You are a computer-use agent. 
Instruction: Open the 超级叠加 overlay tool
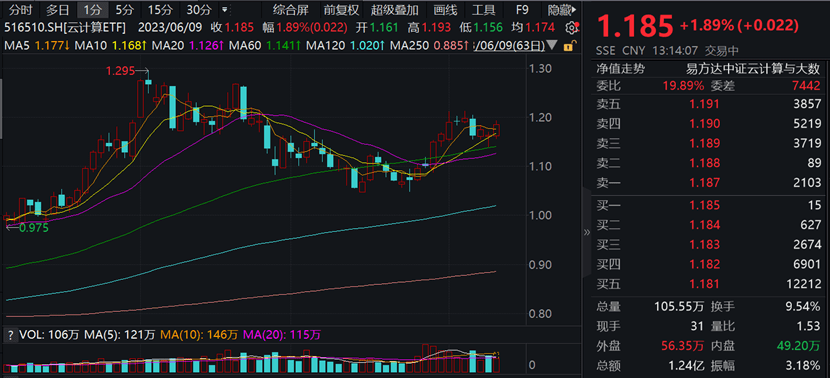pos(395,10)
